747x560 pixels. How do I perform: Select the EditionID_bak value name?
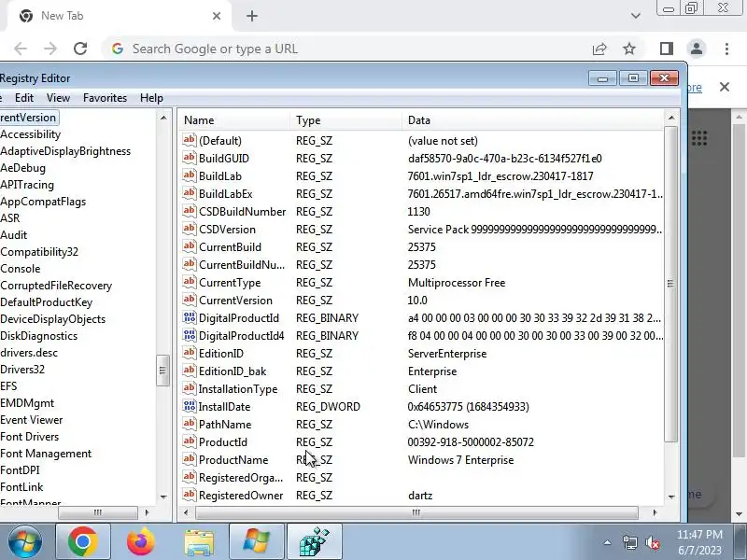point(233,371)
